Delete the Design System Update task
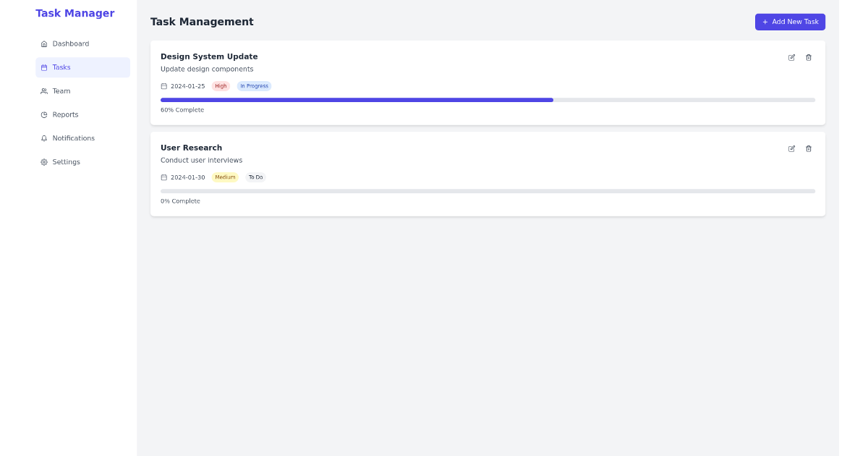 (x=809, y=57)
